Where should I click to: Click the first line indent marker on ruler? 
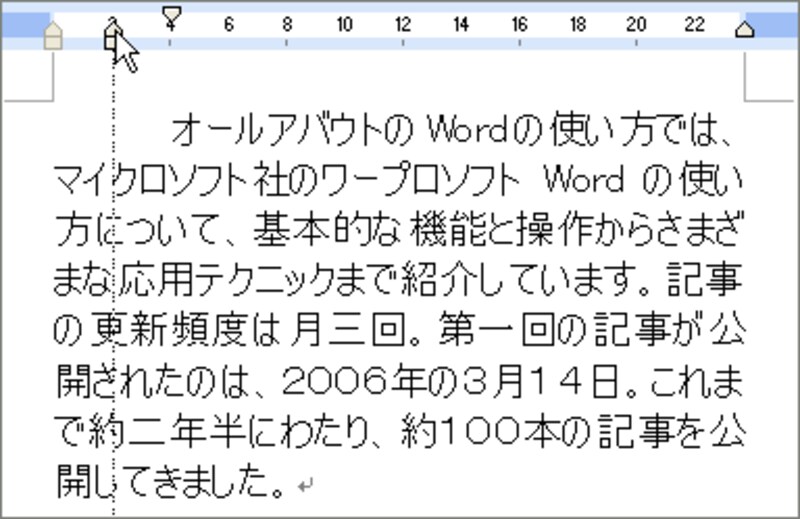point(171,14)
